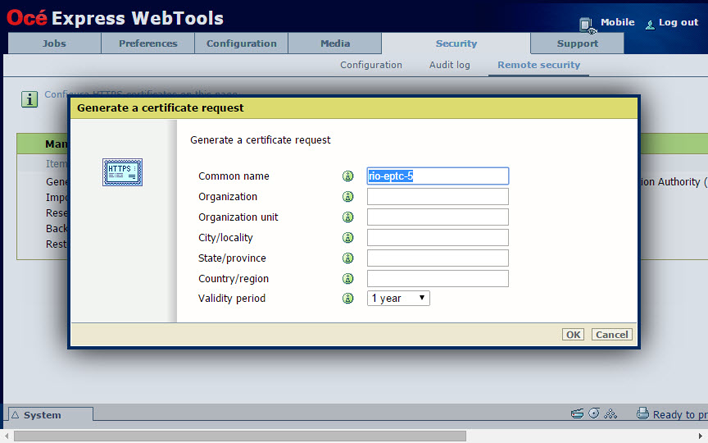This screenshot has height=443, width=708.
Task: Click the info icon beside City/locality
Action: 348,238
